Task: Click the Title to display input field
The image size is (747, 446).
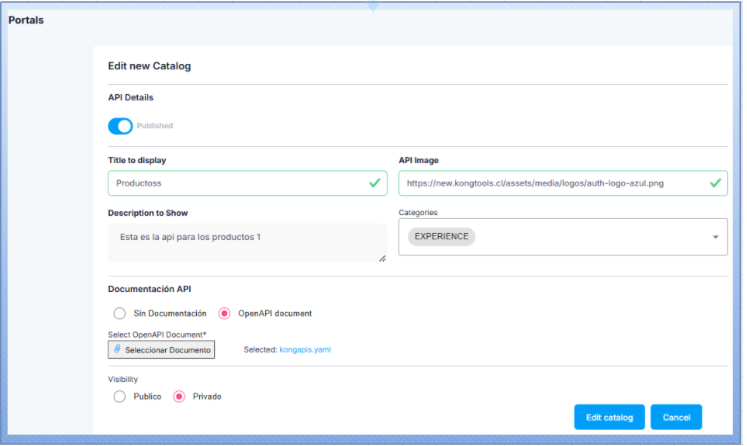Action: click(x=235, y=183)
